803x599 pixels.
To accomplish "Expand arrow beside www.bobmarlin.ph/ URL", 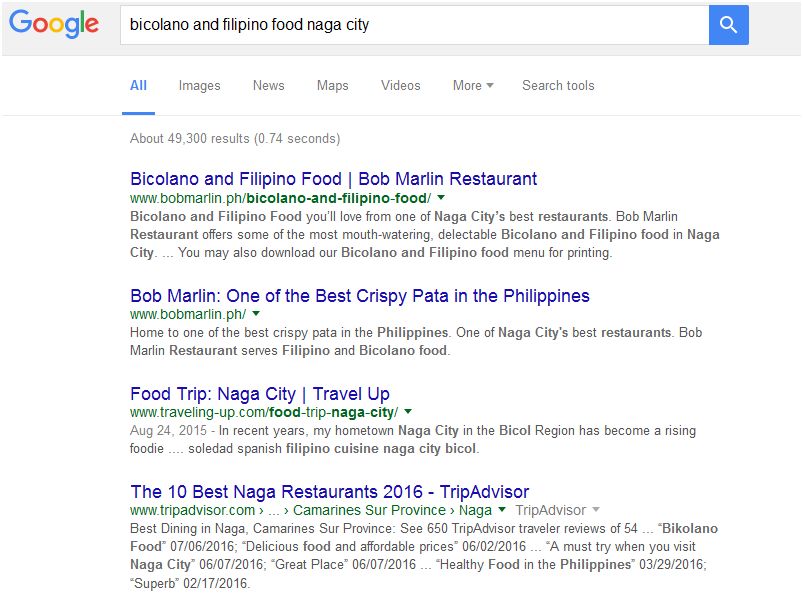I will pyautogui.click(x=256, y=314).
